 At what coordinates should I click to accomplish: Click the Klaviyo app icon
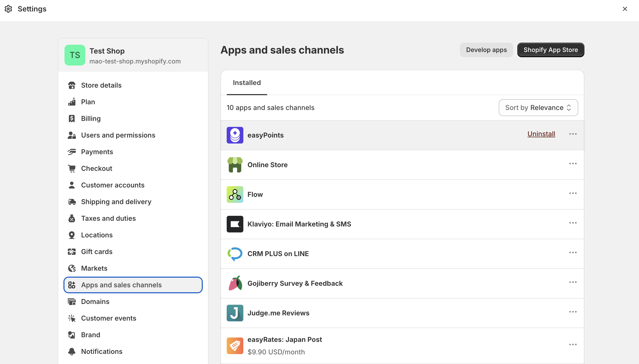tap(235, 224)
